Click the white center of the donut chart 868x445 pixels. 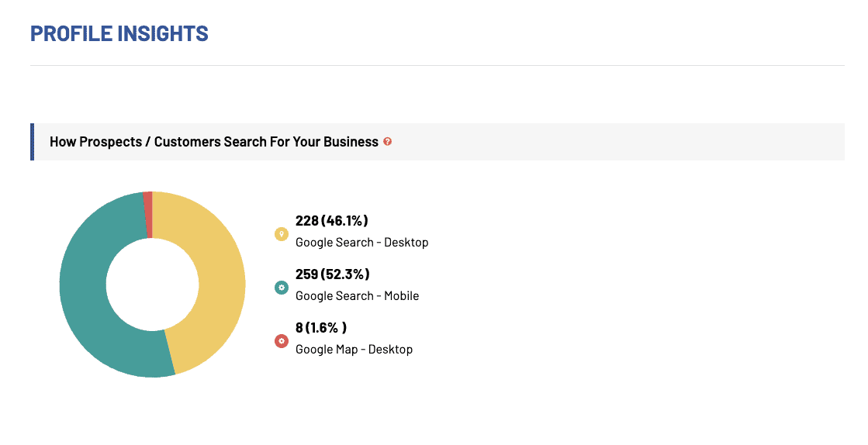(152, 285)
